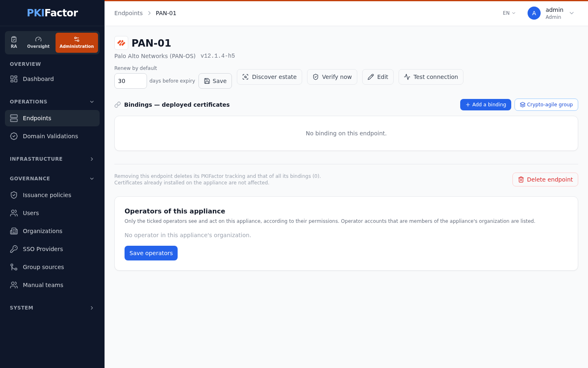Click the PKIFactor logo
This screenshot has width=588, height=368.
pos(52,13)
